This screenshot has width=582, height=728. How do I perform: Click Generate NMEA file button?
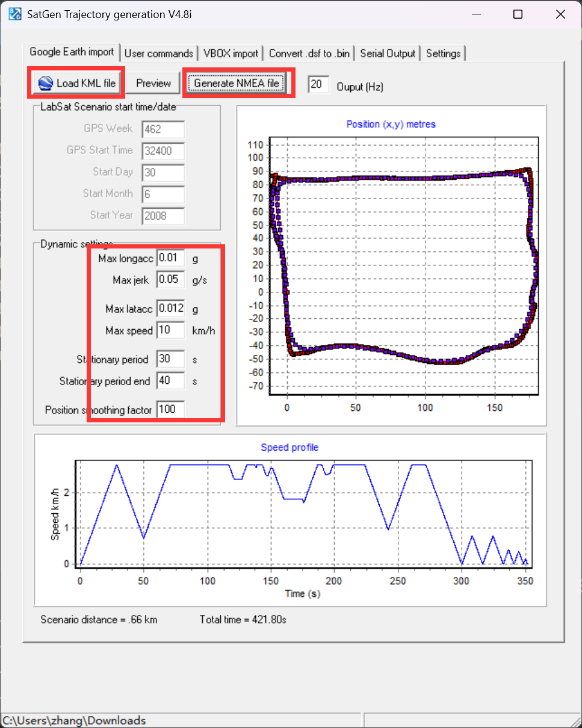tap(237, 83)
